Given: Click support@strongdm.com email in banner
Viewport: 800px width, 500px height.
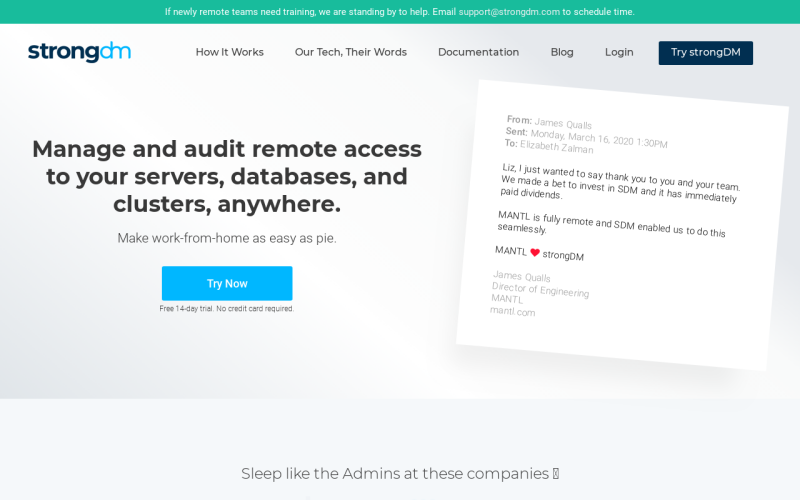Looking at the screenshot, I should coord(509,12).
